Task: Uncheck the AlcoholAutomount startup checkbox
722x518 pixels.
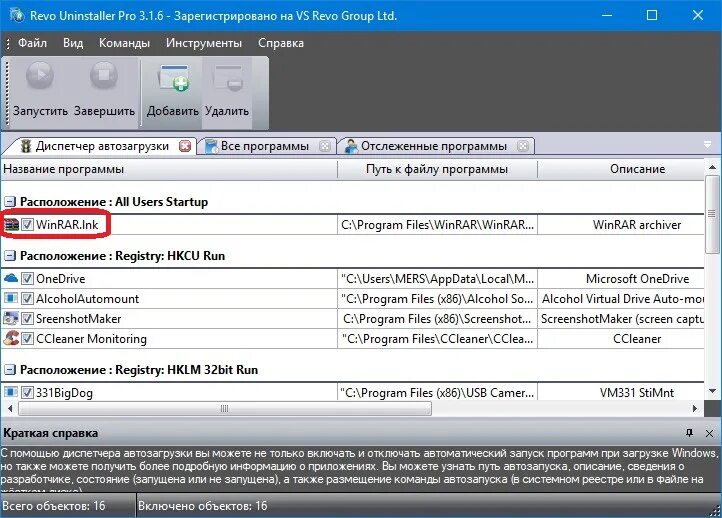Action: (27, 298)
